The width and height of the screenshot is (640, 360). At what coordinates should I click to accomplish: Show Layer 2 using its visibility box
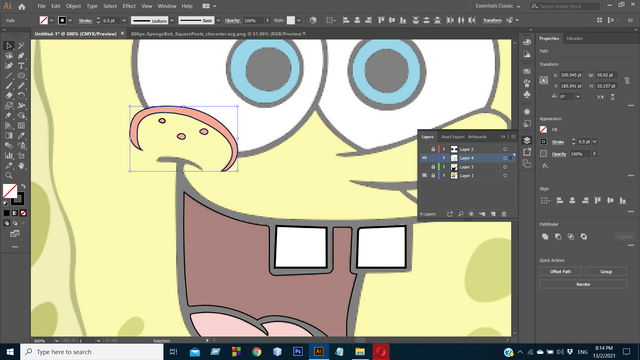(x=424, y=149)
